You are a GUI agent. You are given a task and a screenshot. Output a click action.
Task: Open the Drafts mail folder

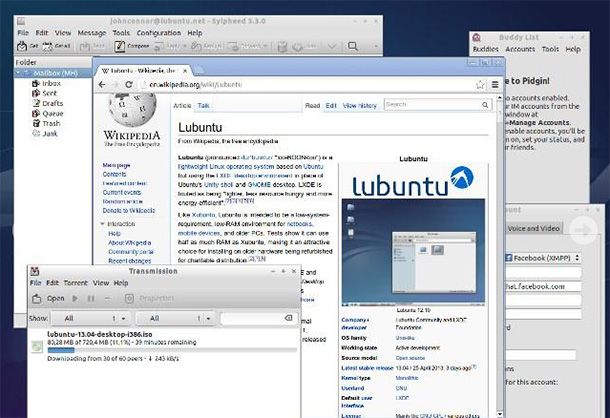click(x=53, y=103)
